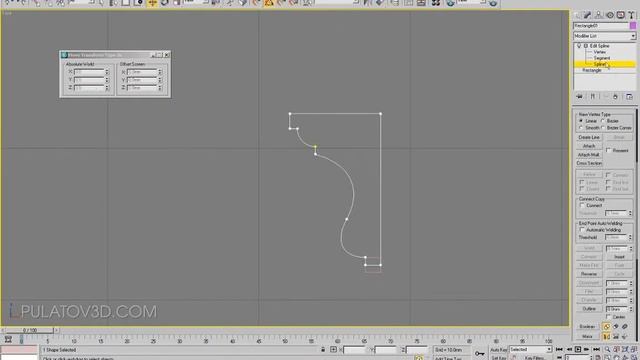Click the Cross Section button
This screenshot has width=640, height=360.
589,163
